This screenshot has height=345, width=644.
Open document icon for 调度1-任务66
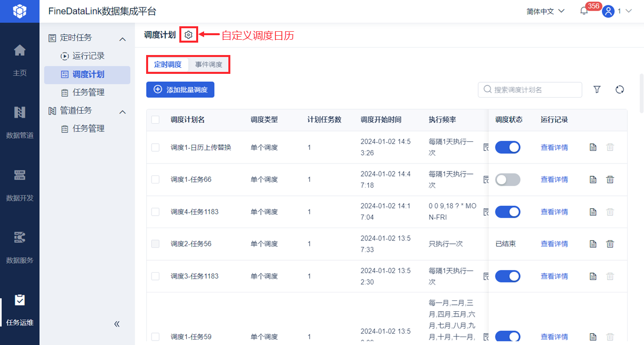pos(593,179)
